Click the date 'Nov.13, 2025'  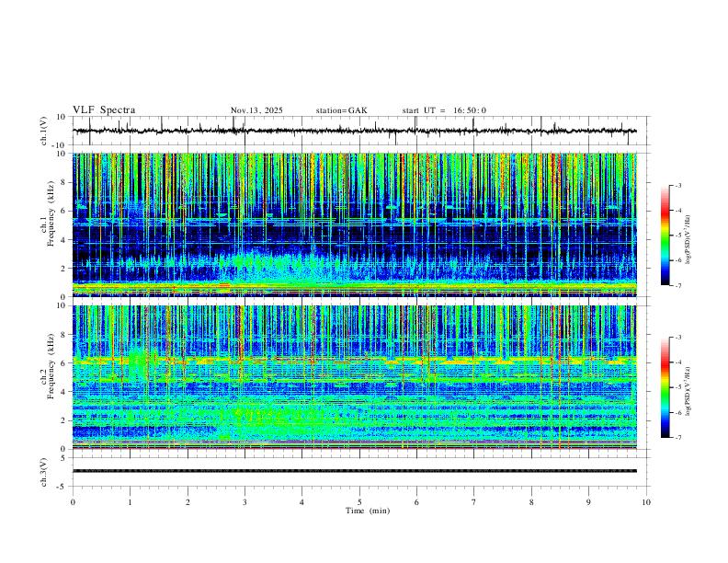click(x=256, y=110)
